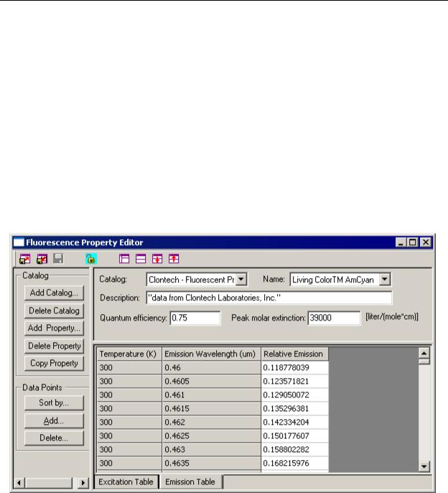Screen dimensions: 448x493
Task: Open the Sort by... dialog
Action: pos(54,402)
